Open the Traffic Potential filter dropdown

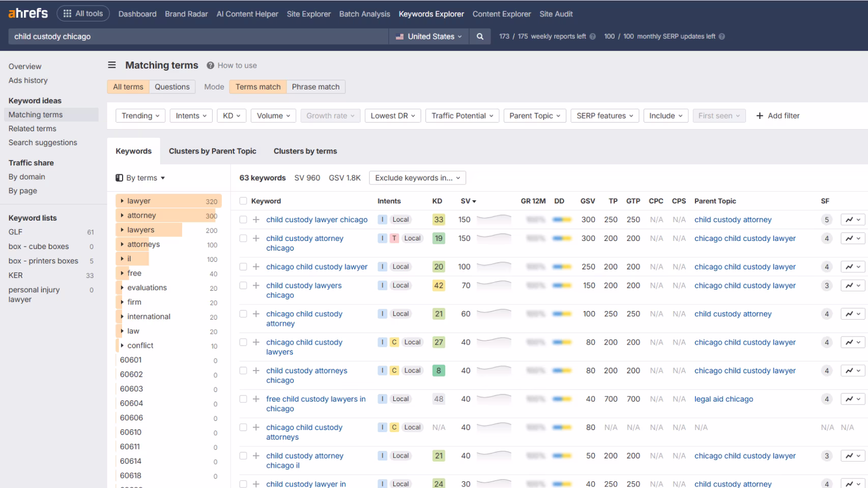click(462, 116)
